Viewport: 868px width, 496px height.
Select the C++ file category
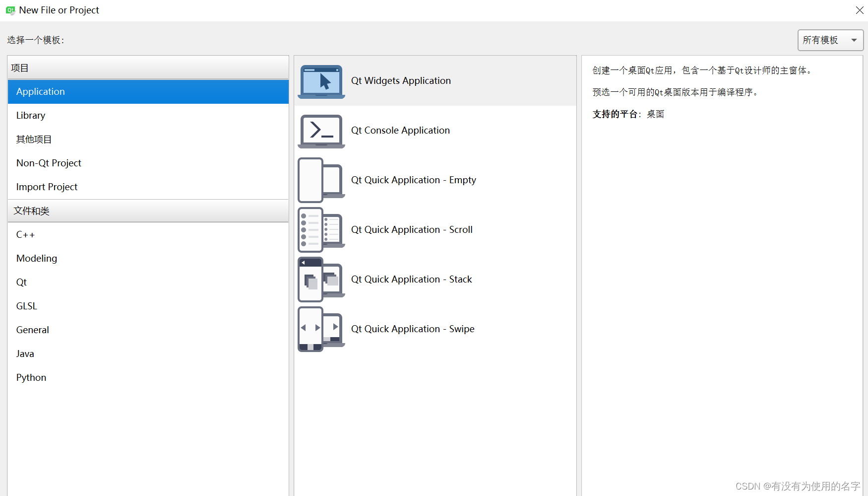point(148,235)
